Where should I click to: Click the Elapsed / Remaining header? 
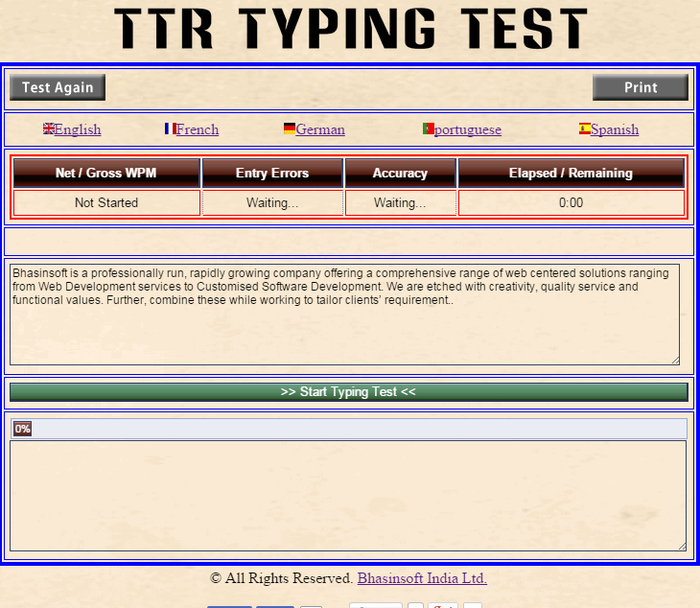point(571,174)
